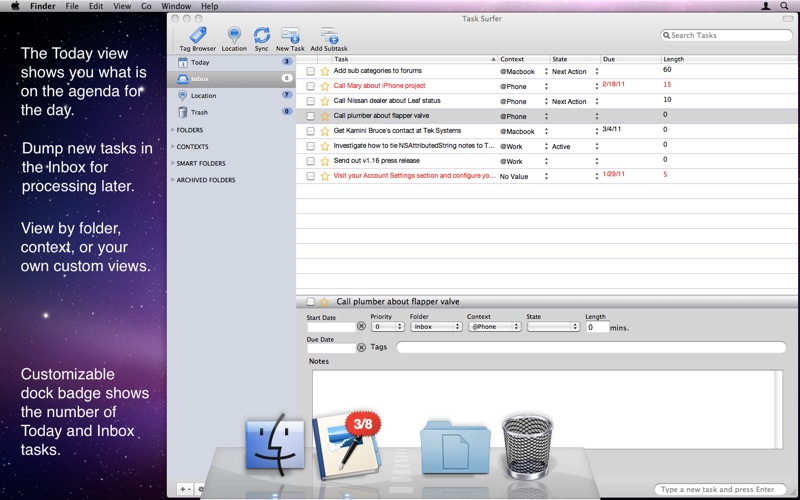The width and height of the screenshot is (800, 500).
Task: Open the Window menu in menu bar
Action: point(176,6)
